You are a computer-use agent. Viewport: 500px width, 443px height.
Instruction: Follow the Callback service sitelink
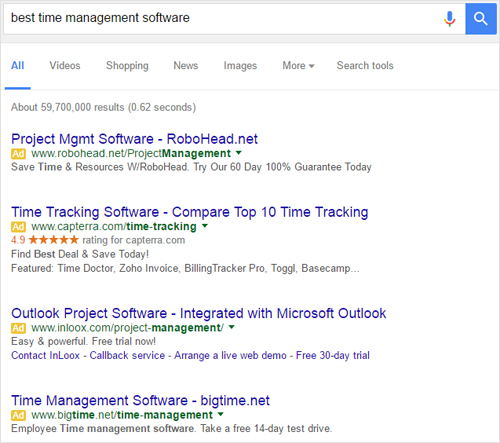[127, 355]
